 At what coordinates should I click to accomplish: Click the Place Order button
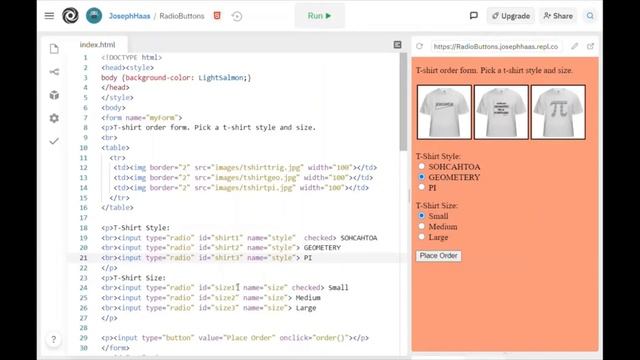439,256
